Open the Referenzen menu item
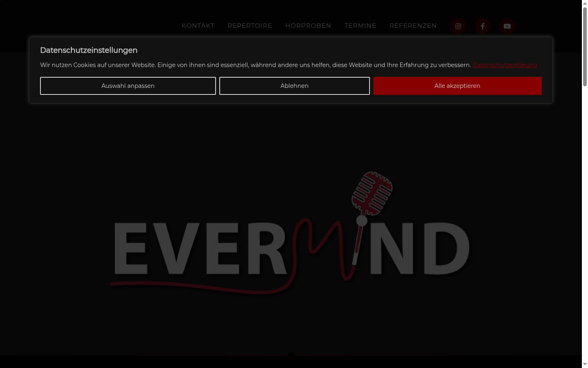The height and width of the screenshot is (368, 588). [413, 26]
